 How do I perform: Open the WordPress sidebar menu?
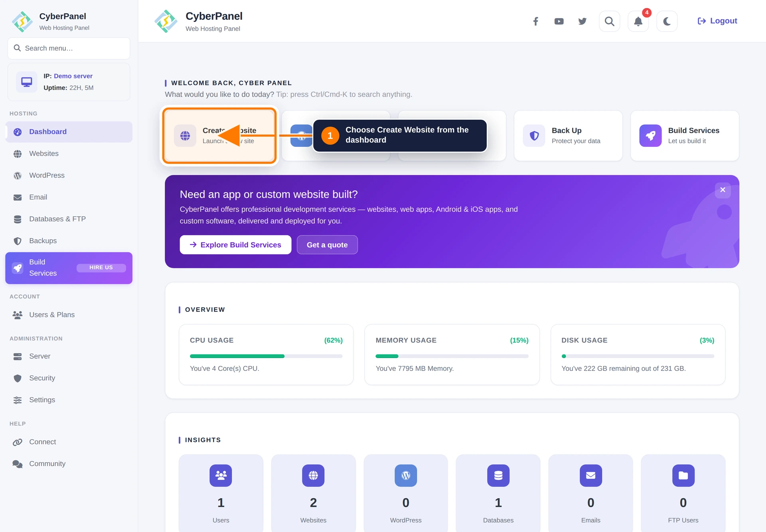69,175
